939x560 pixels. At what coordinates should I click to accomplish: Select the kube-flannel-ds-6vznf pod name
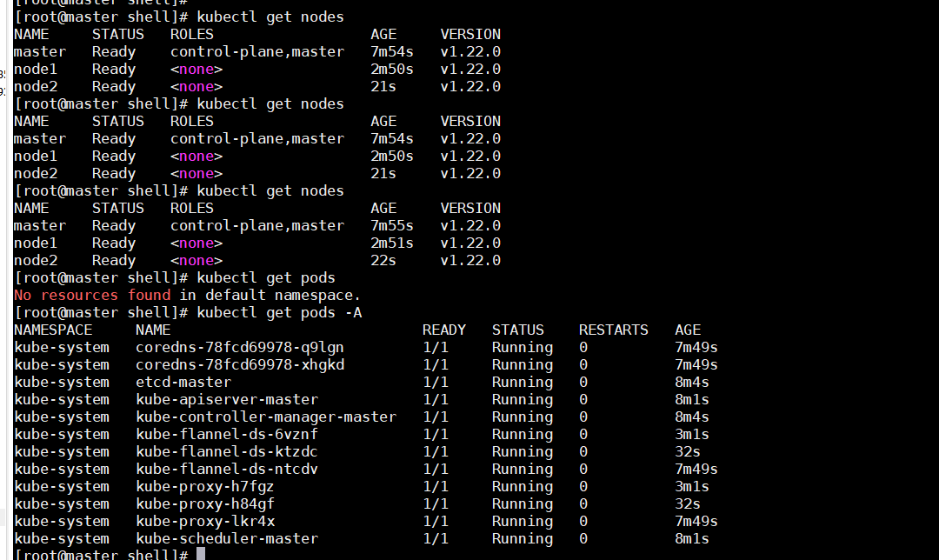(227, 435)
